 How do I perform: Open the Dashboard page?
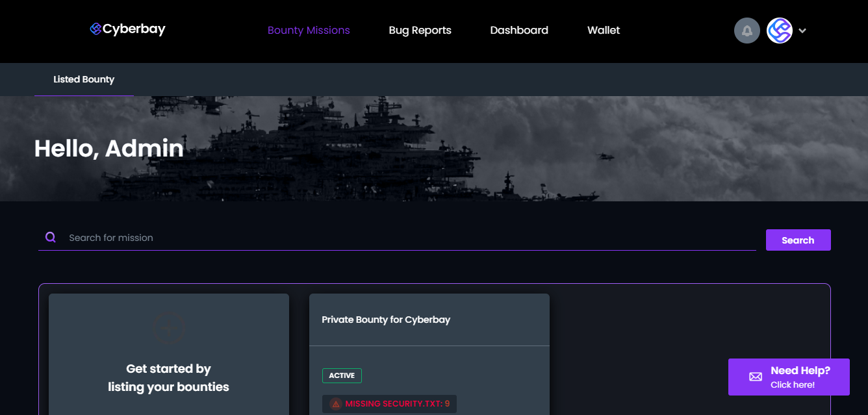point(519,31)
